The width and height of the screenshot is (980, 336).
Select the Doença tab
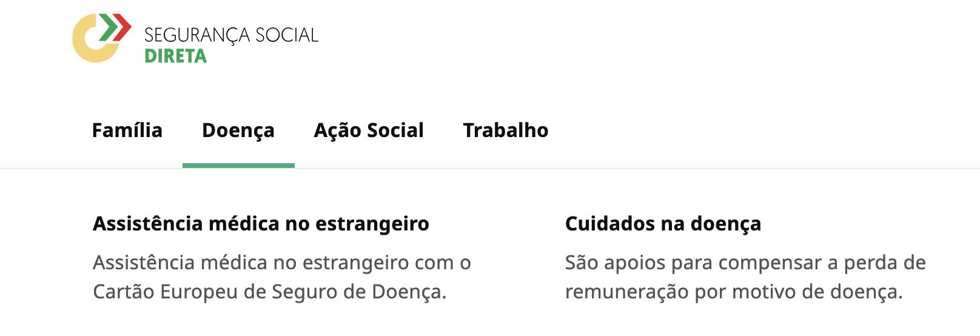tap(238, 130)
